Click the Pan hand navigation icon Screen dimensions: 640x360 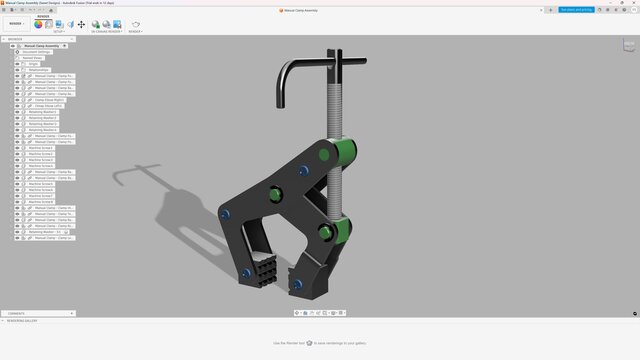tap(312, 313)
